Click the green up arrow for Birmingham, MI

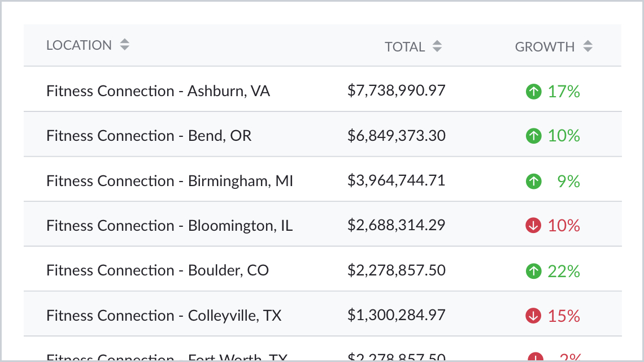(533, 181)
